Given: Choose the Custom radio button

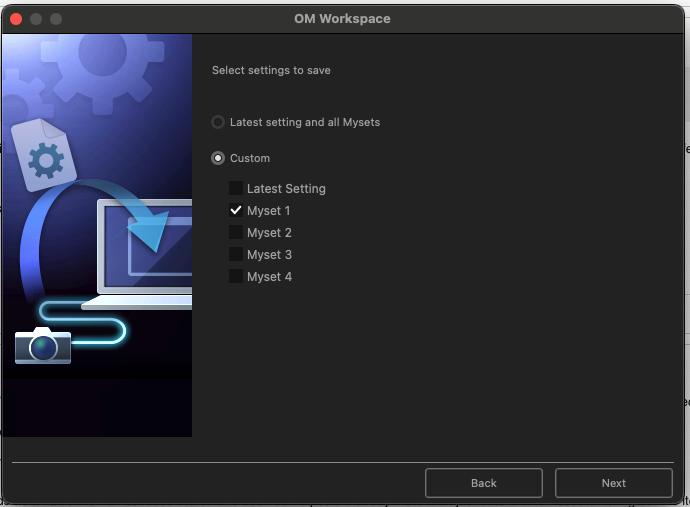Looking at the screenshot, I should 218,158.
